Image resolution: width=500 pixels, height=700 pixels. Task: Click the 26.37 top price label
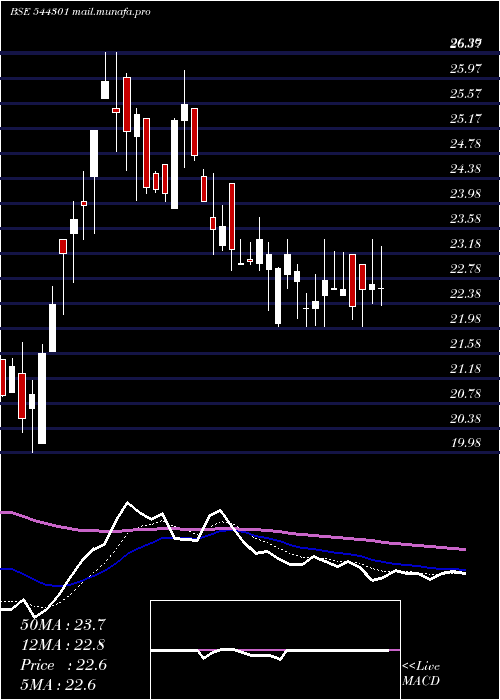[465, 44]
